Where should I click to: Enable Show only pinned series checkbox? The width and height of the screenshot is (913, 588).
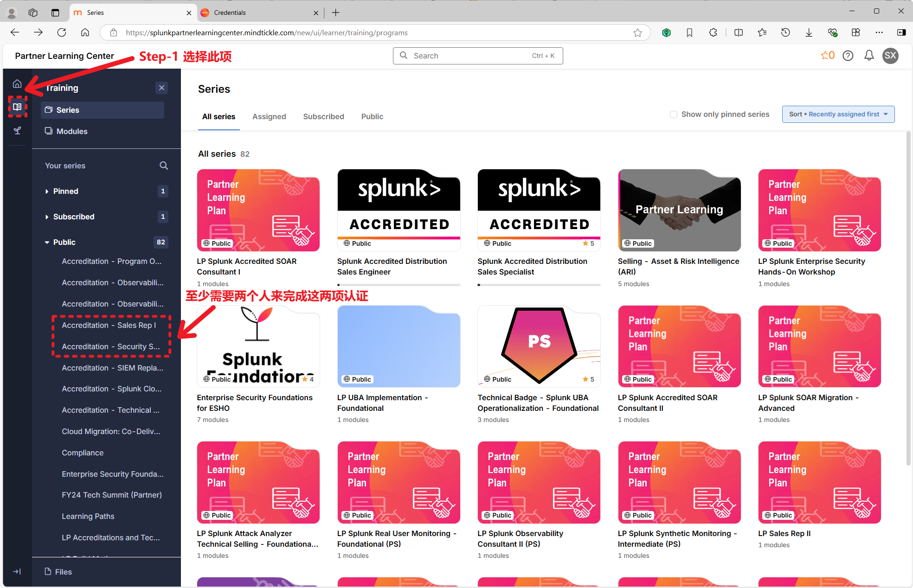(x=674, y=115)
